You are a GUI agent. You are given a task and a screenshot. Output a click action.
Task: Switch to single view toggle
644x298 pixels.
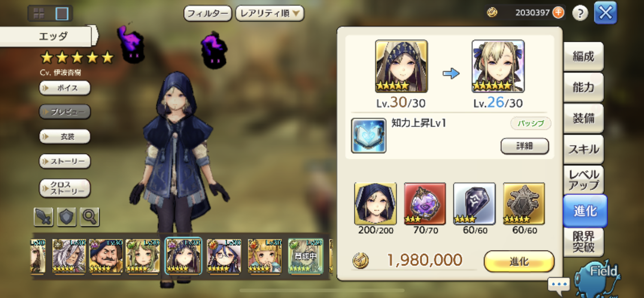pos(62,13)
